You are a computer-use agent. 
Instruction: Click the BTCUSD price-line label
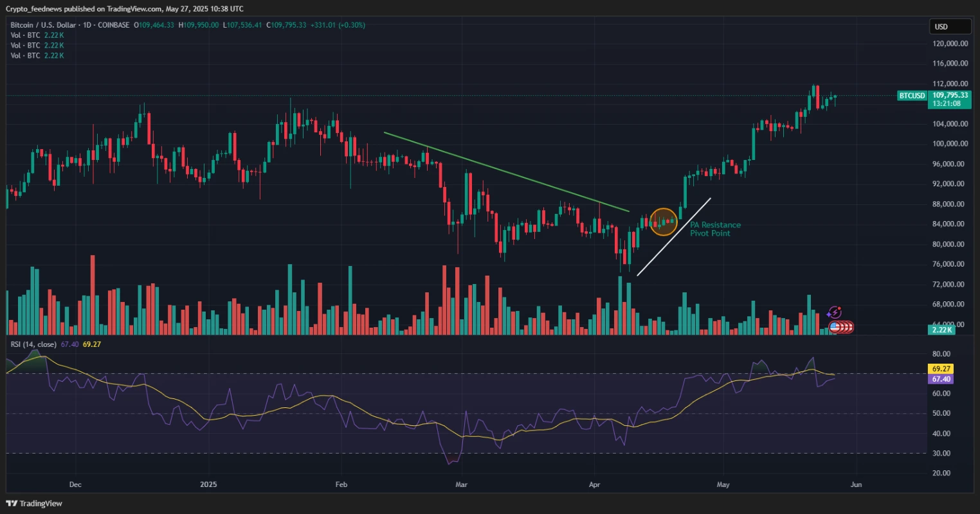912,96
